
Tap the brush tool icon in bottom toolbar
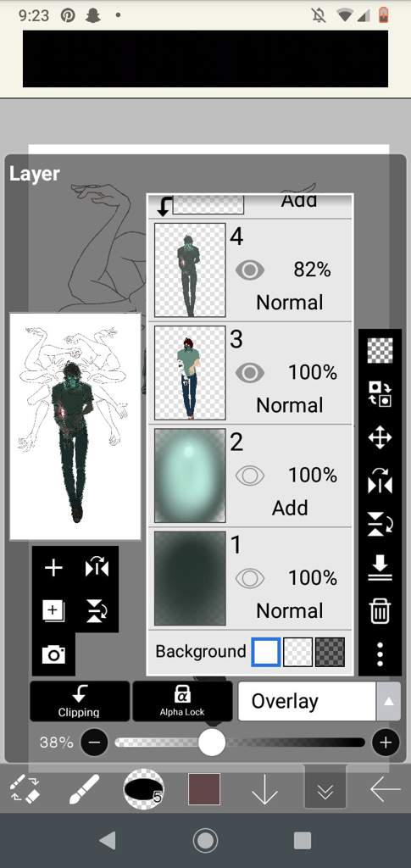click(x=84, y=789)
